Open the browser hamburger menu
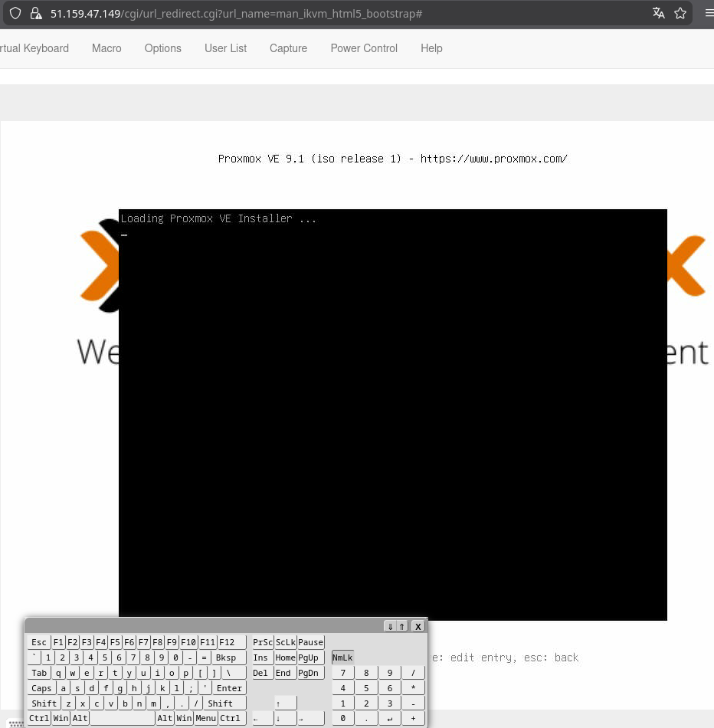 pos(709,13)
